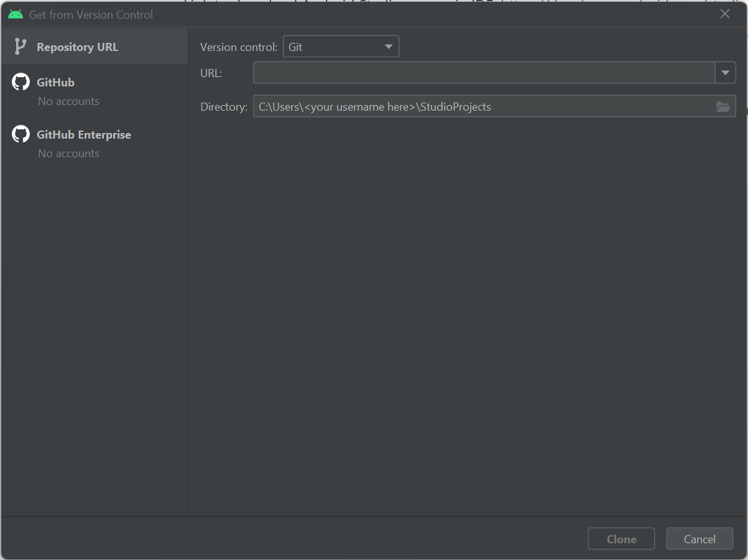Image resolution: width=748 pixels, height=560 pixels.
Task: Click the Version control label
Action: point(239,47)
